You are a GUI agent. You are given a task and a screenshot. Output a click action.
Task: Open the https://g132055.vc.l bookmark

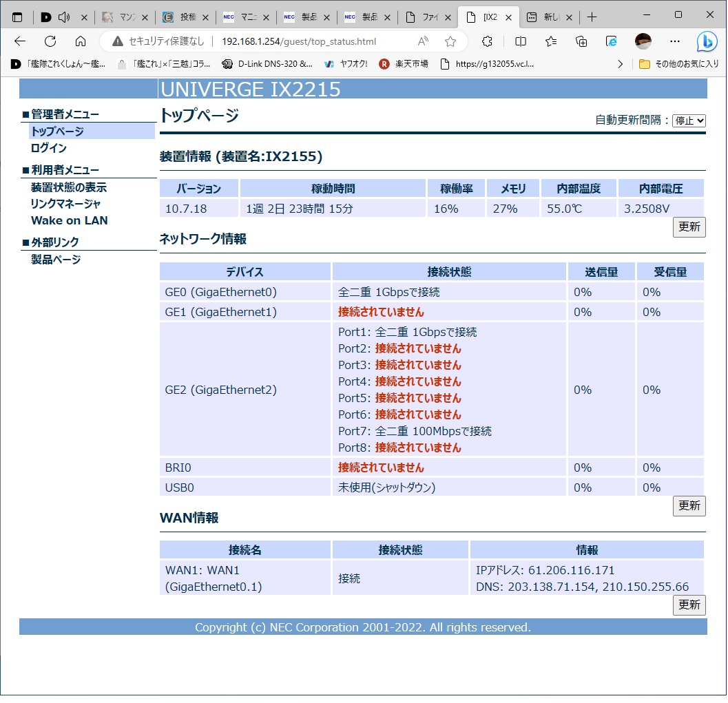(x=487, y=64)
